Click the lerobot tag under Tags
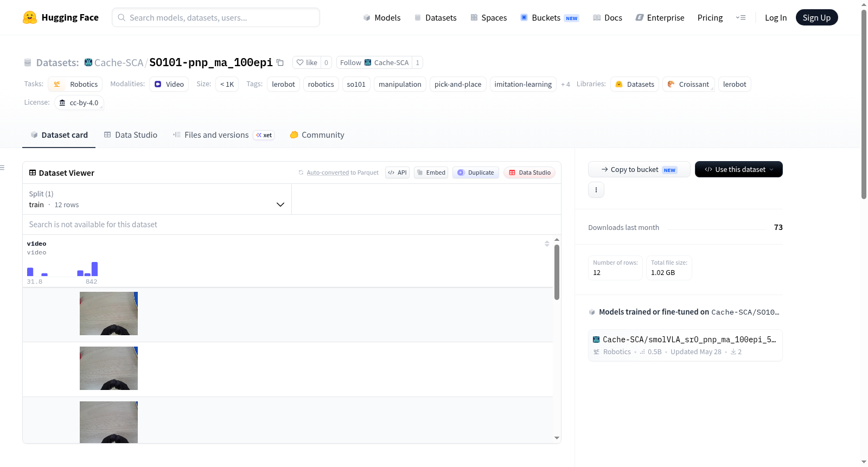The width and height of the screenshot is (868, 467). (x=283, y=84)
